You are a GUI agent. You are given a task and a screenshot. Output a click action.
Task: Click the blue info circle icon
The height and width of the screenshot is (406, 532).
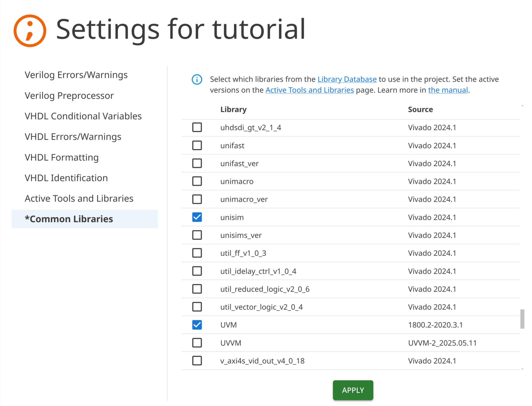pyautogui.click(x=197, y=79)
